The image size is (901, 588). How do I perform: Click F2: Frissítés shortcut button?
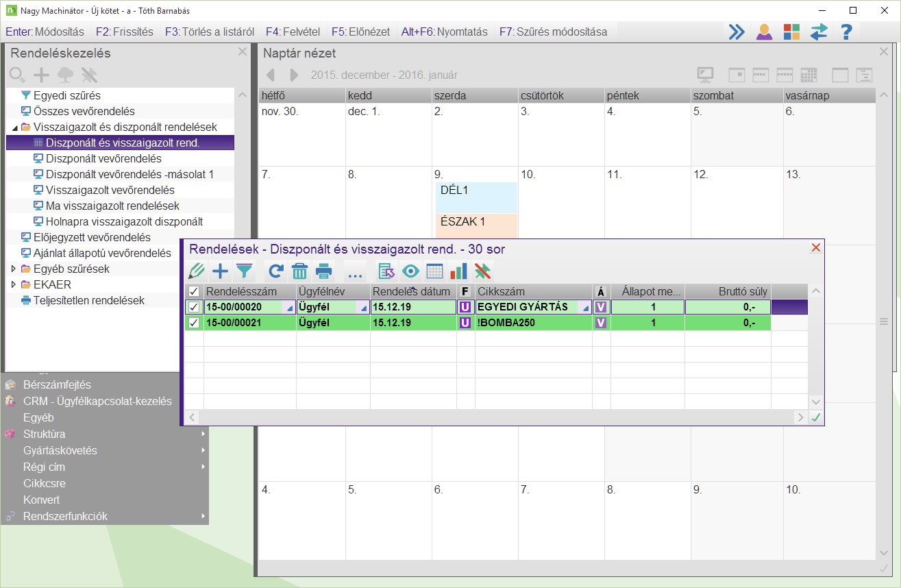[125, 32]
